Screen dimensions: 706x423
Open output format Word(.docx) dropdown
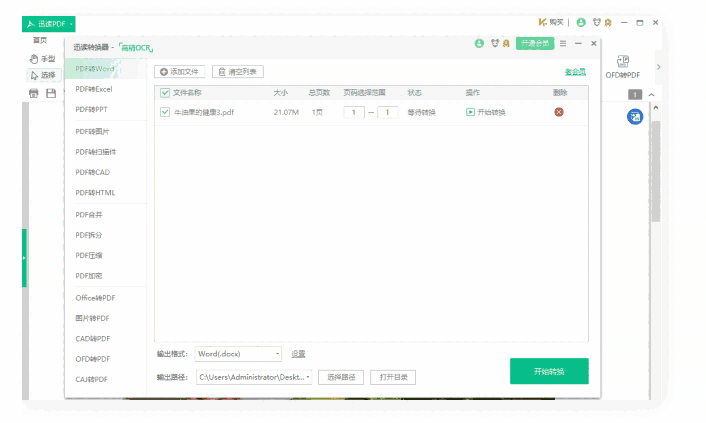click(x=238, y=354)
